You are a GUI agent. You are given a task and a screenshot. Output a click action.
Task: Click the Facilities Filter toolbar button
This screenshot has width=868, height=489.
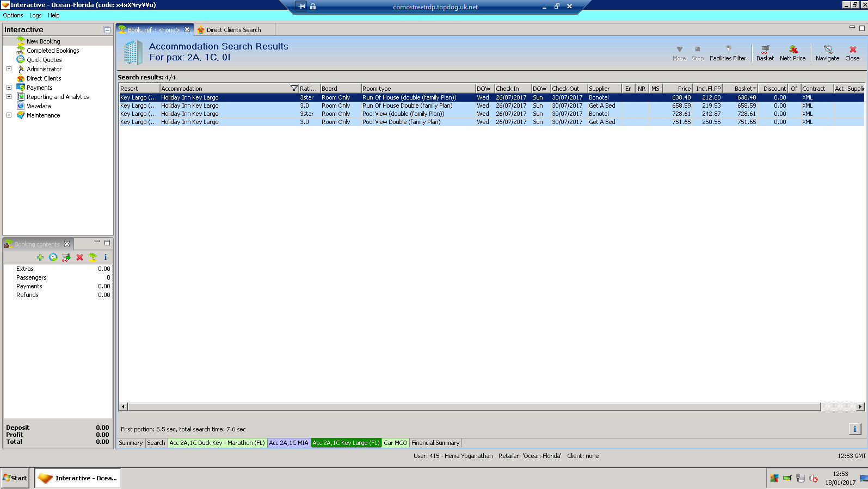728,53
